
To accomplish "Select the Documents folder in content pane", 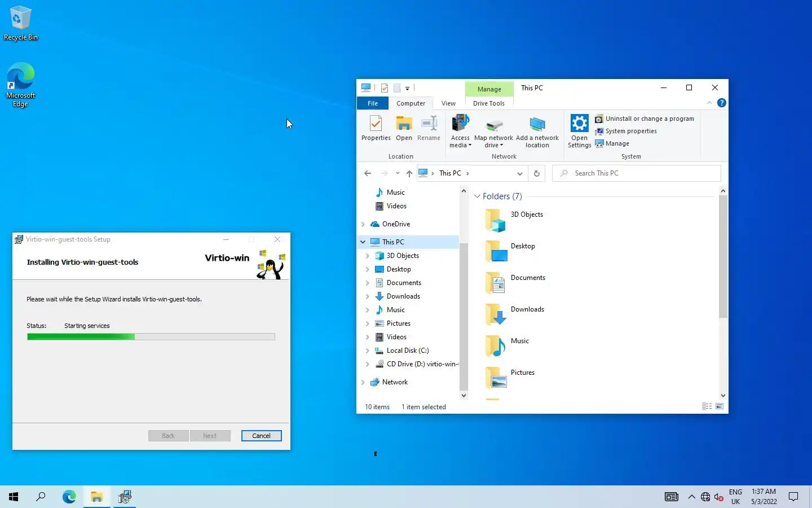I will 515,283.
